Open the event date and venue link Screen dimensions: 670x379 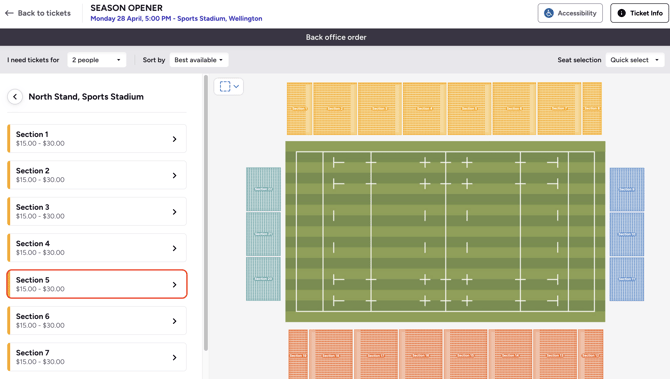pyautogui.click(x=176, y=18)
